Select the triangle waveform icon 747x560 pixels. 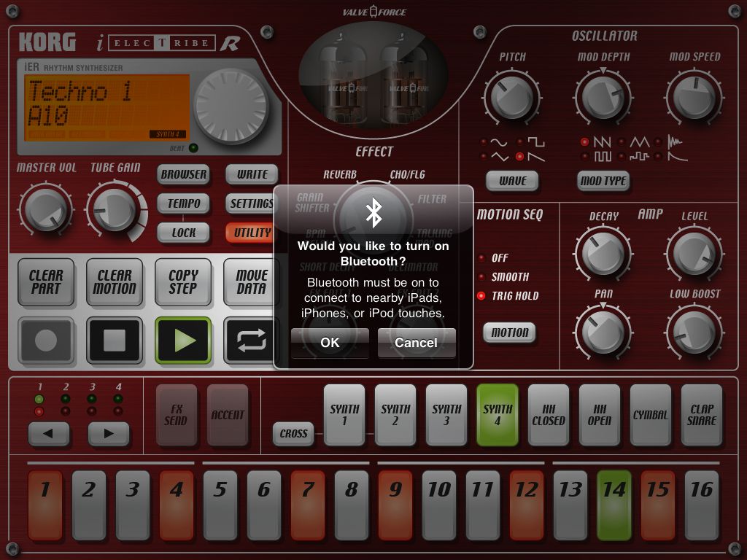(x=499, y=157)
